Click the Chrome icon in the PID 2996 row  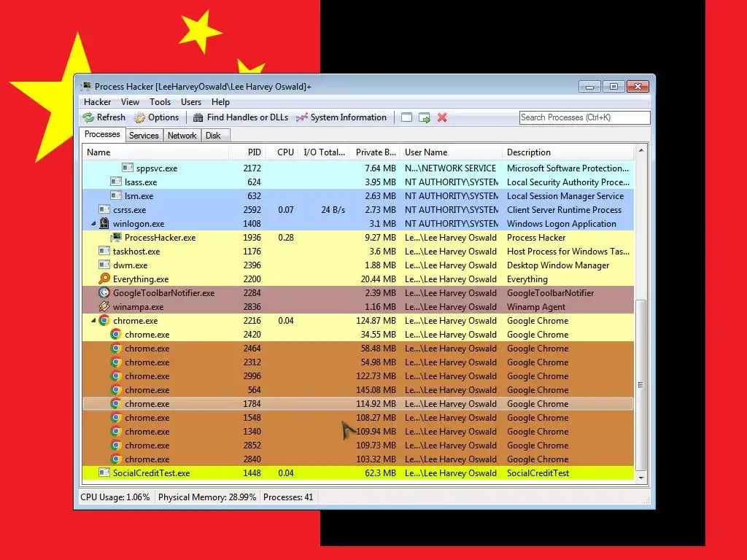point(116,376)
